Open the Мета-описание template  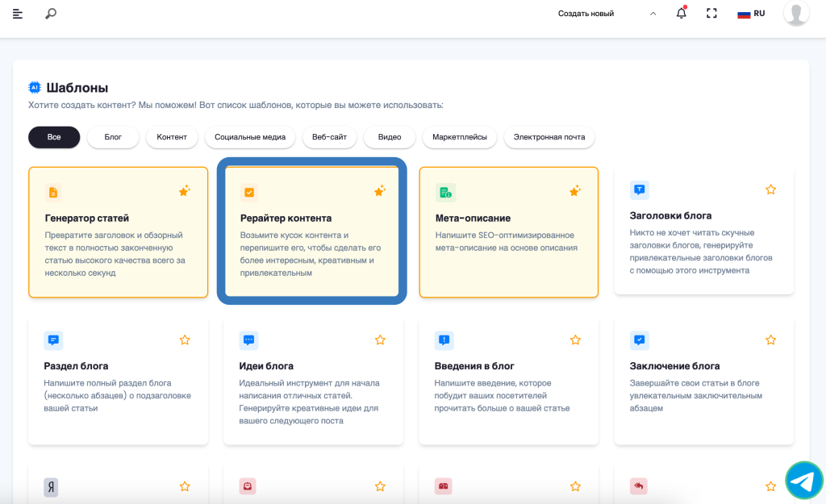coord(509,232)
